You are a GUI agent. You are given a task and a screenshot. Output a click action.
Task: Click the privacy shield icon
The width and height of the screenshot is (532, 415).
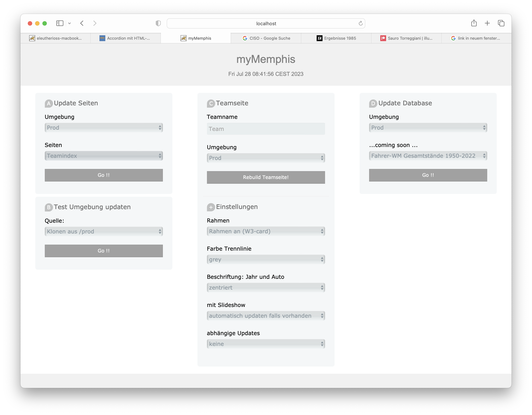coord(158,23)
